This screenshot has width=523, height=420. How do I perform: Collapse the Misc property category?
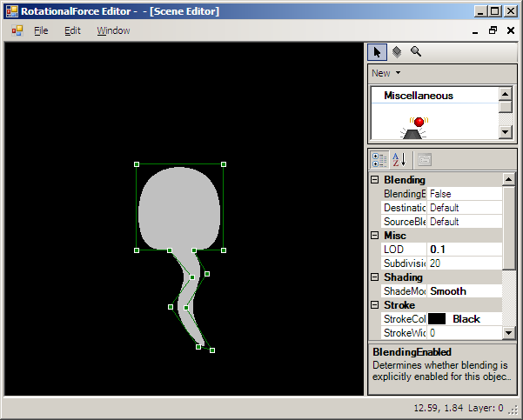[375, 236]
